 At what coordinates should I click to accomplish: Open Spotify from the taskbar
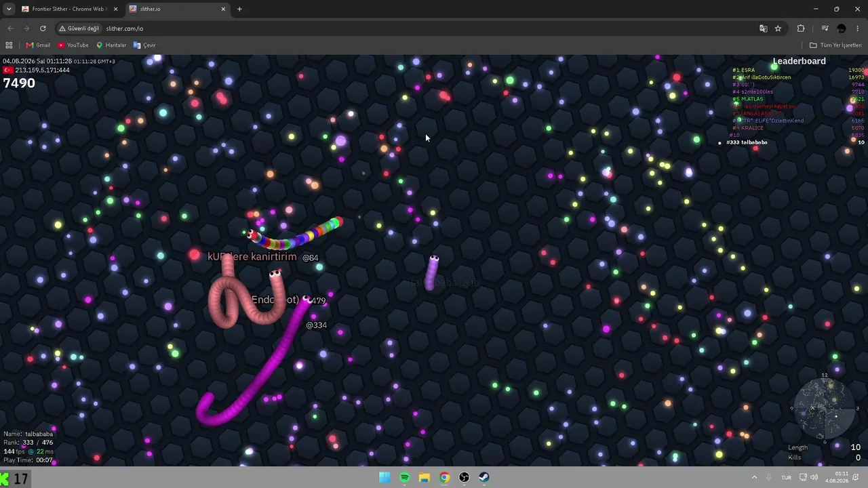pyautogui.click(x=405, y=477)
